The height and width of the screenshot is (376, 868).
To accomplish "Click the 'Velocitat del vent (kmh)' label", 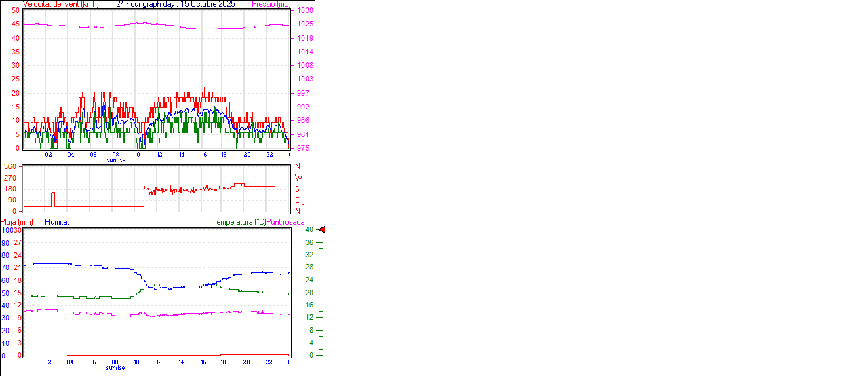I will pos(60,4).
